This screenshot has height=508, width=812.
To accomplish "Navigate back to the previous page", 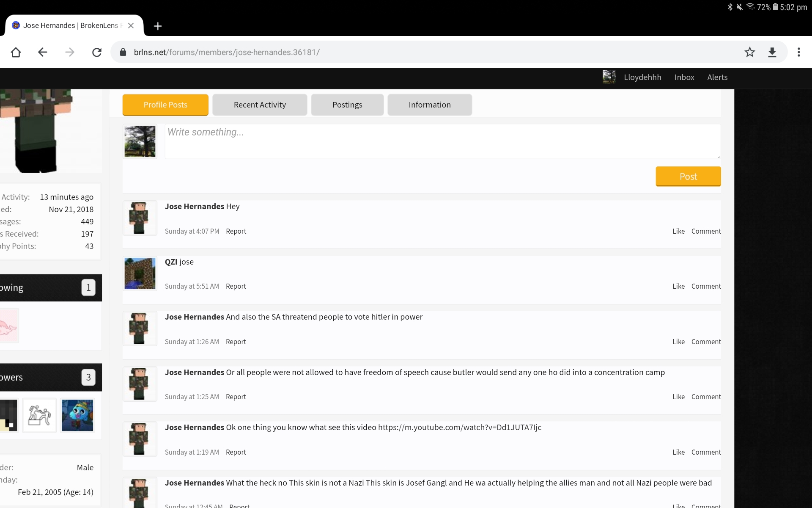I will pos(43,52).
